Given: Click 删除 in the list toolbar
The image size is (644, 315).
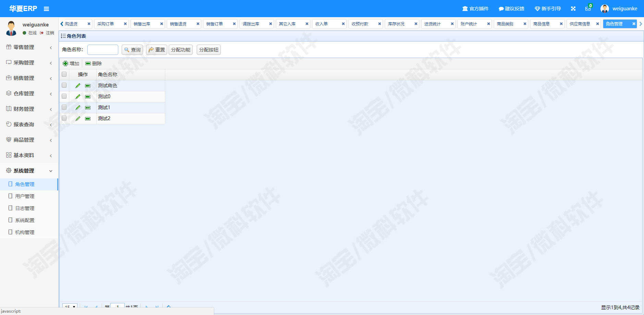Looking at the screenshot, I should pyautogui.click(x=94, y=63).
